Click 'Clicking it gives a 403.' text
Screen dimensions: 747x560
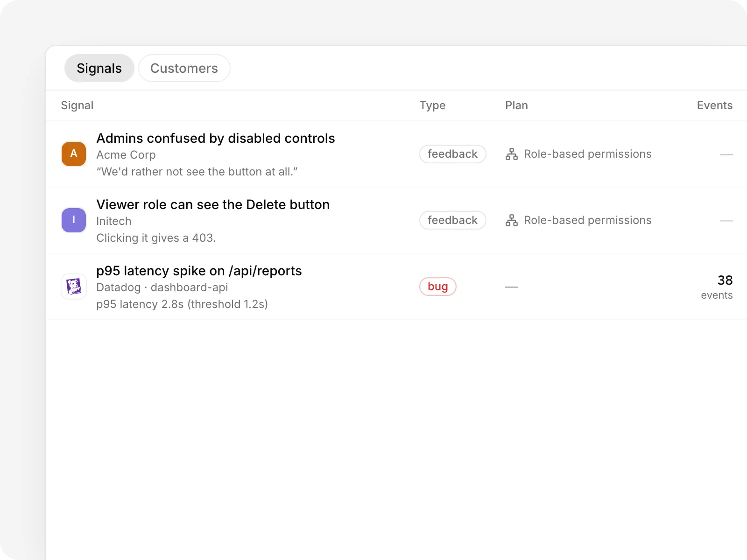coord(156,238)
